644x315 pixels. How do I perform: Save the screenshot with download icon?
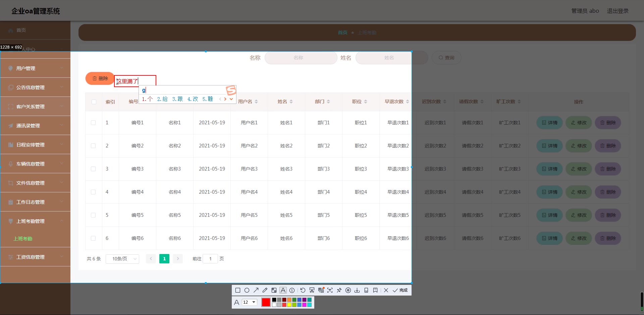357,290
